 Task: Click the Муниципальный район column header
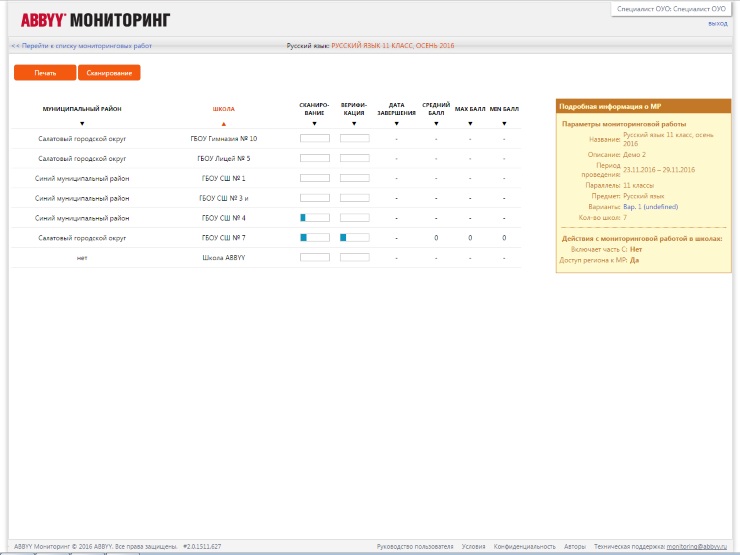pyautogui.click(x=82, y=109)
